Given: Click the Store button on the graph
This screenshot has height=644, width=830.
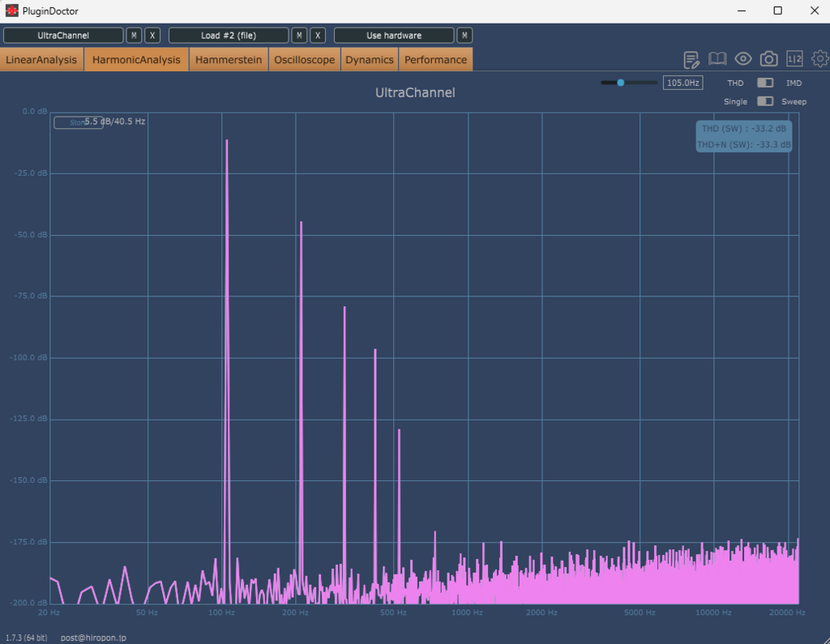Looking at the screenshot, I should tap(78, 122).
